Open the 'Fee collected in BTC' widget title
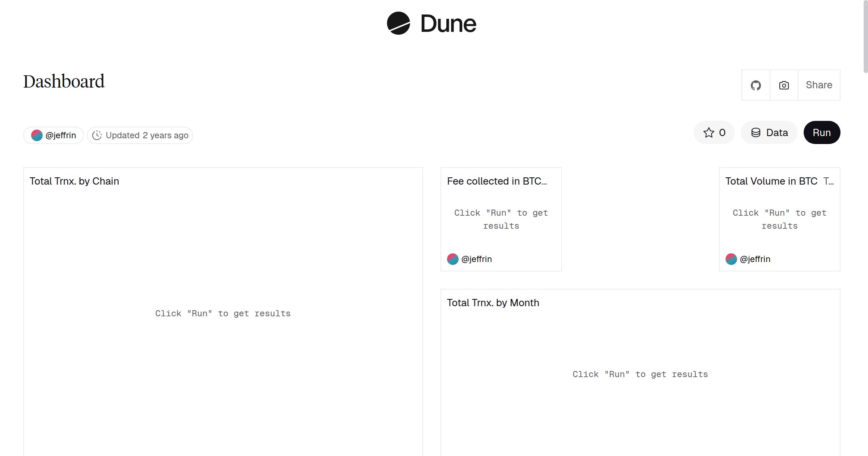The image size is (868, 456). (x=497, y=181)
